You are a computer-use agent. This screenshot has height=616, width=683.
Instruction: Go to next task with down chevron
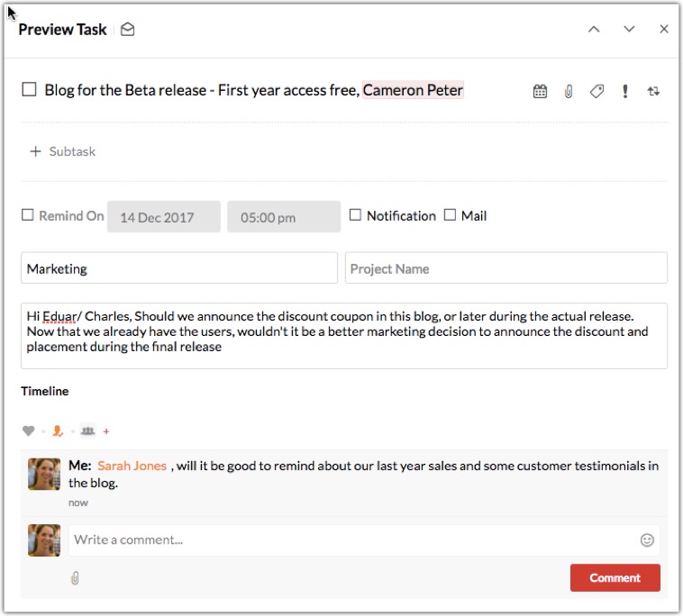coord(629,29)
